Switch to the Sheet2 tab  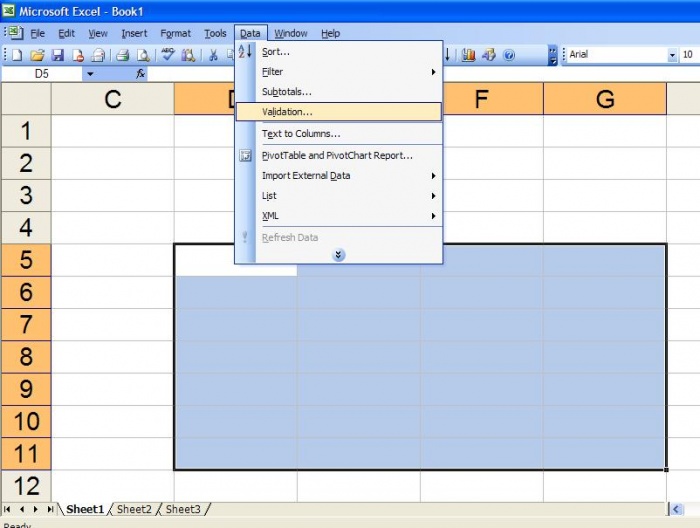[x=134, y=509]
